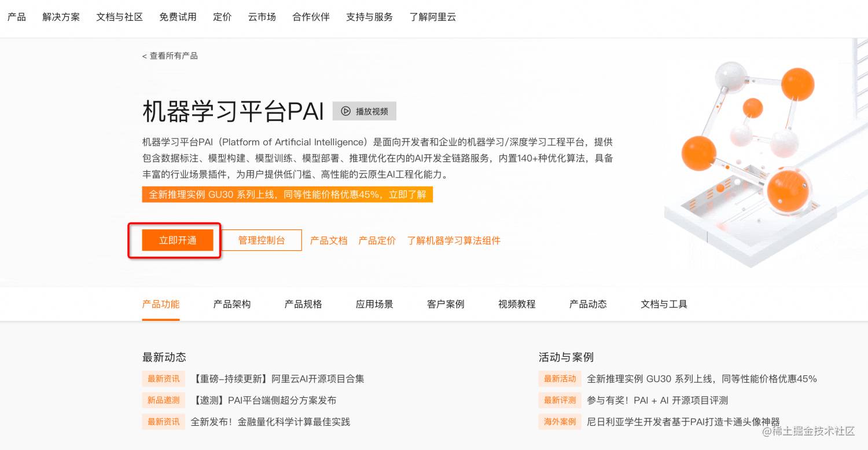Go to 免费试用 in top navigation
This screenshot has height=450, width=868.
coord(178,17)
